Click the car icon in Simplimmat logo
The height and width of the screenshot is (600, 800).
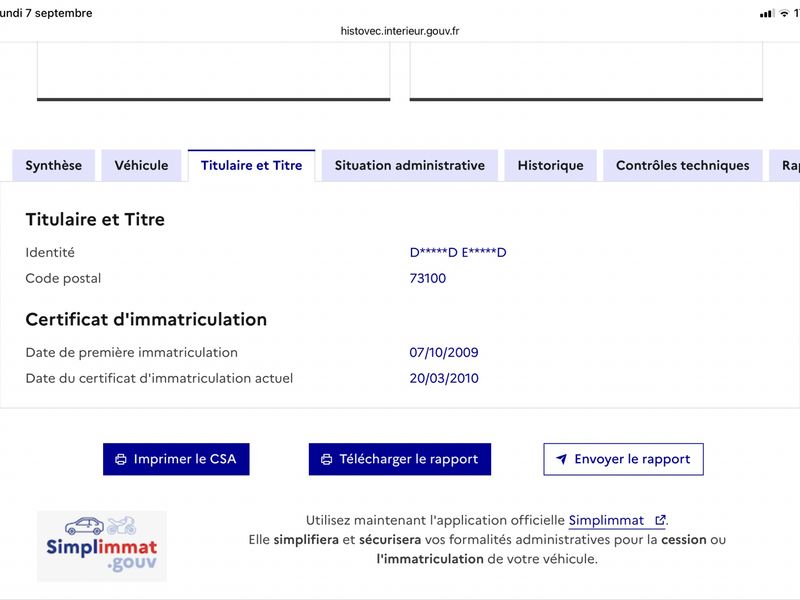click(x=84, y=526)
